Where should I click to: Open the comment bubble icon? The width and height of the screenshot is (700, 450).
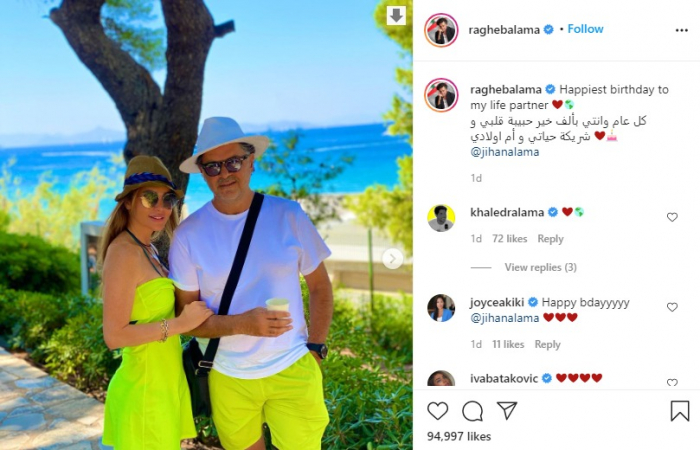tap(472, 411)
